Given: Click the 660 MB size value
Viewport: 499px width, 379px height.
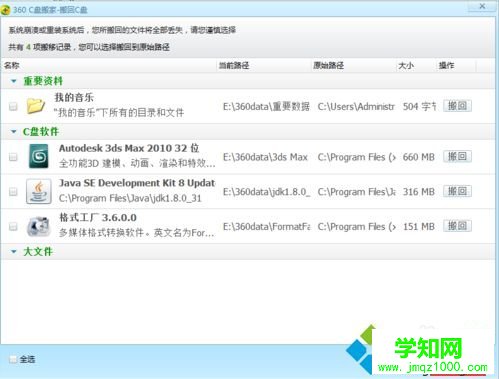Looking at the screenshot, I should pos(419,157).
